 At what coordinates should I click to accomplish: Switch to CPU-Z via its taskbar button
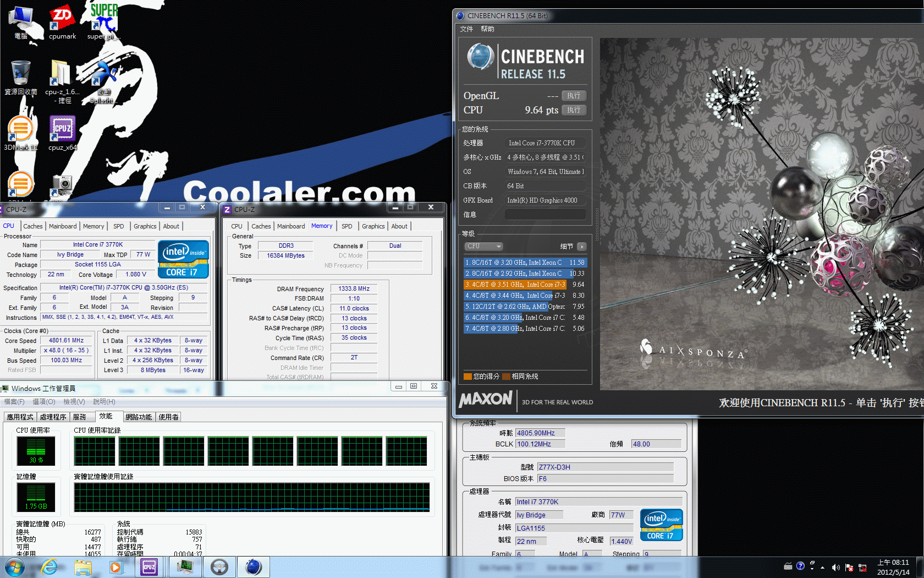[149, 567]
